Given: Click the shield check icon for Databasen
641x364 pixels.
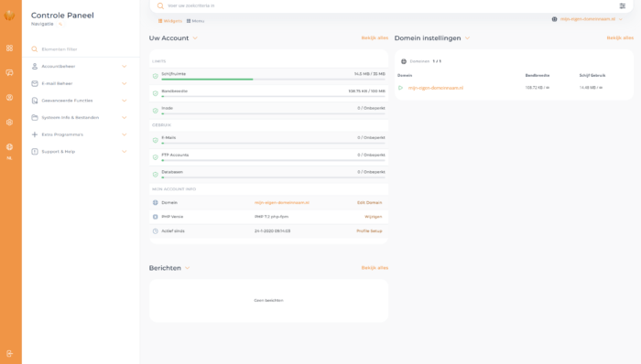Looking at the screenshot, I should [x=156, y=175].
